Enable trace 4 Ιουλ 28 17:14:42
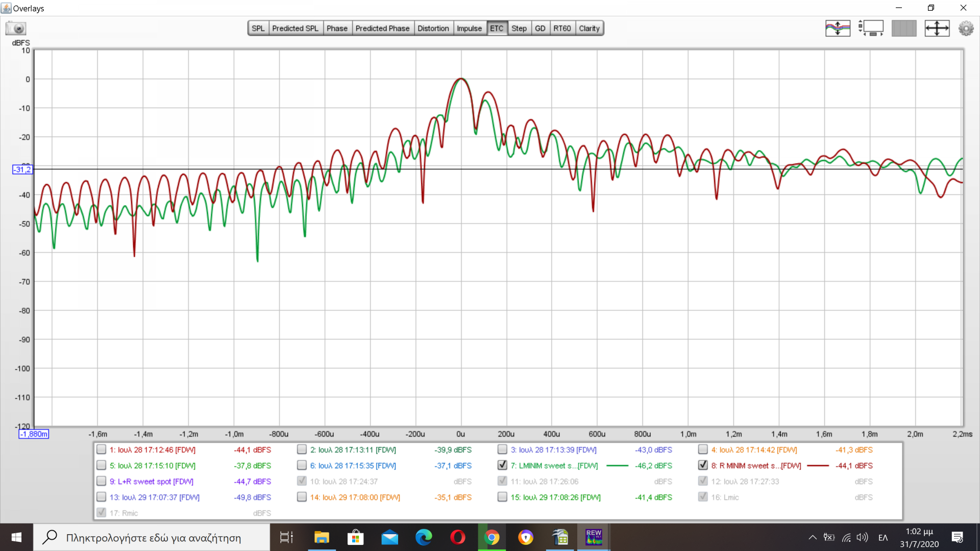This screenshot has width=980, height=551. tap(703, 449)
